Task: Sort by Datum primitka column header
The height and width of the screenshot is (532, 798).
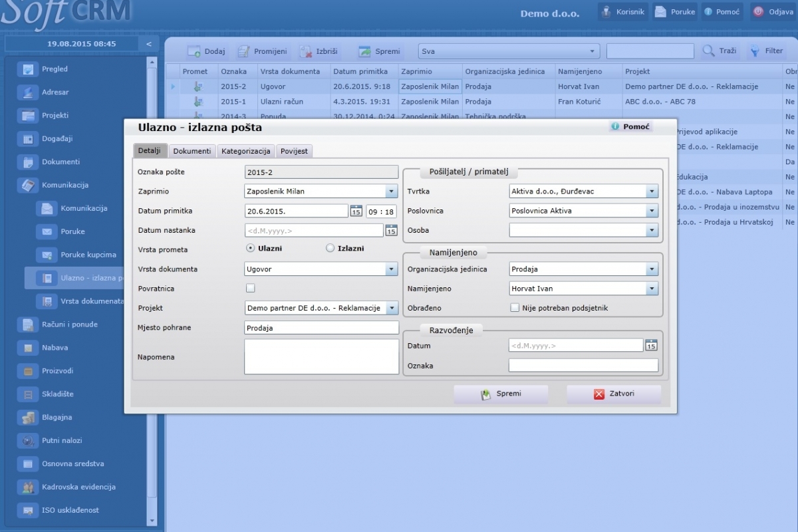Action: [x=363, y=71]
